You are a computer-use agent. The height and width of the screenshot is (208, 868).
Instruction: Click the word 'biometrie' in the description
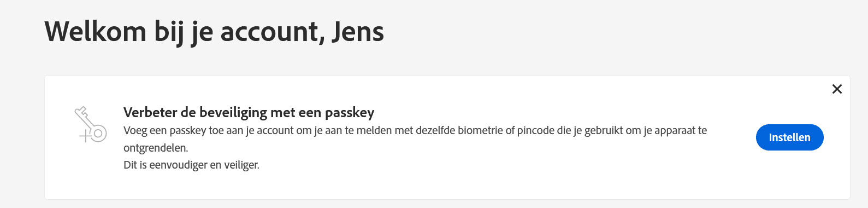tap(480, 131)
